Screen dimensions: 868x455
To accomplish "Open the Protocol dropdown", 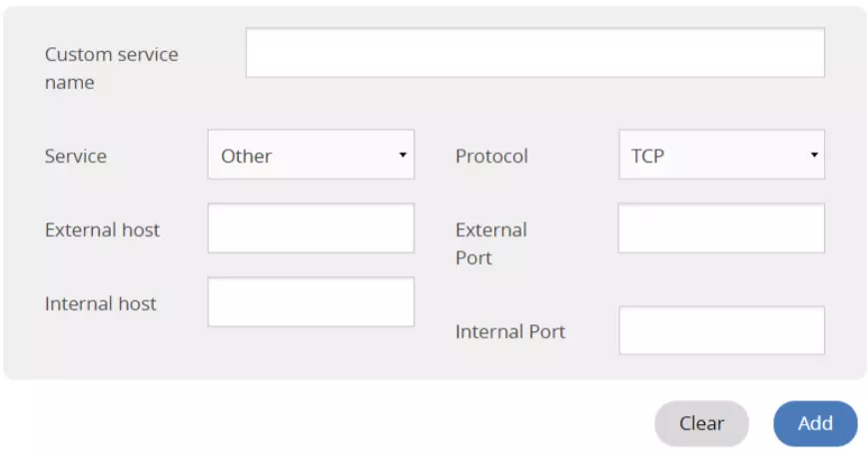I will point(721,156).
